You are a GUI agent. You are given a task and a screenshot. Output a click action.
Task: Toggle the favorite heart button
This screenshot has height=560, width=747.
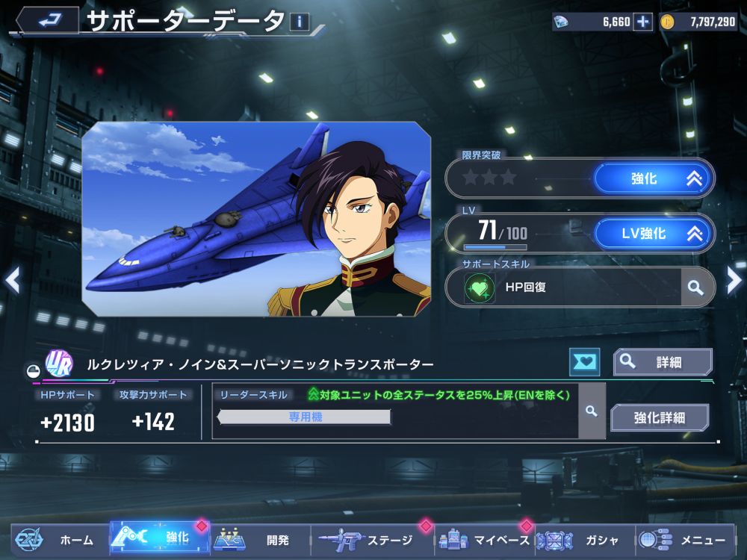(x=585, y=362)
